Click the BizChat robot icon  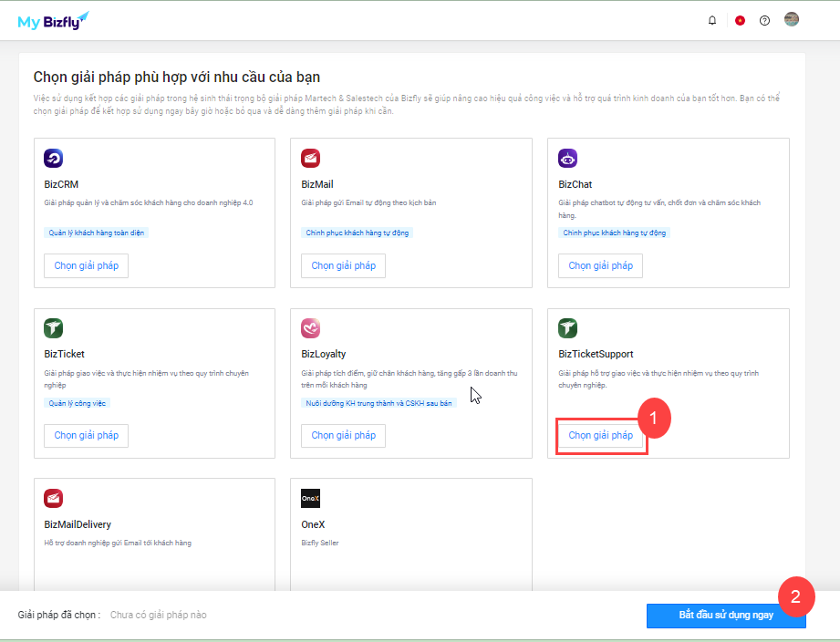click(x=568, y=158)
